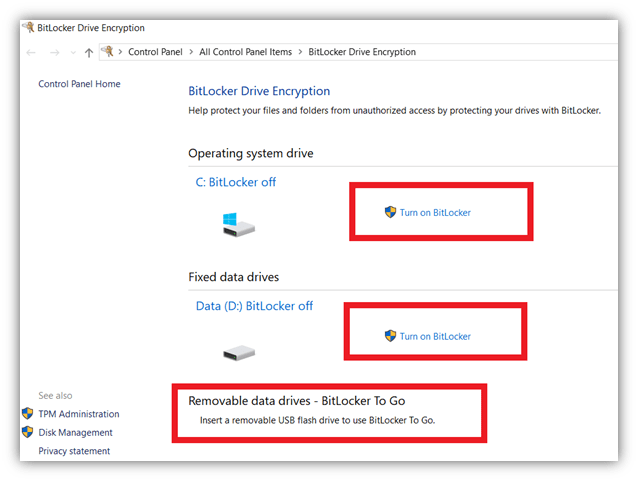Expand the chevron after Control Panel breadcrumb

[191, 52]
